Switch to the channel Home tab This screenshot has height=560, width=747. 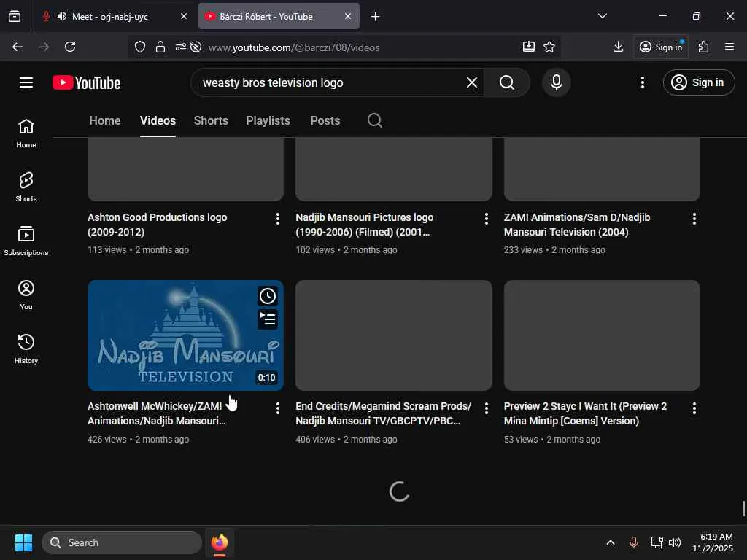pyautogui.click(x=105, y=120)
